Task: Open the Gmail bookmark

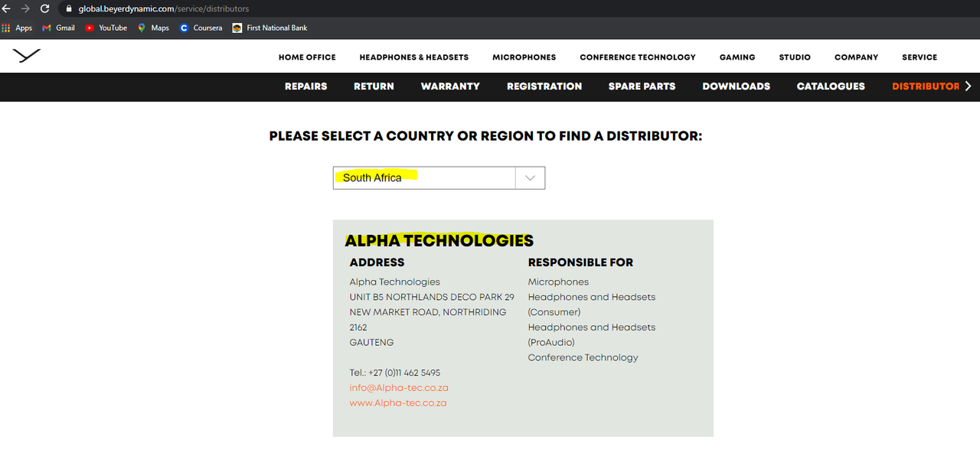Action: tap(58, 28)
